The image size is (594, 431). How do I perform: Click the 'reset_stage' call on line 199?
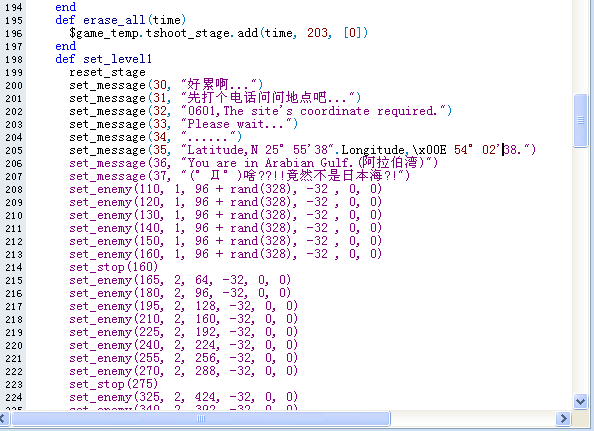tap(107, 72)
